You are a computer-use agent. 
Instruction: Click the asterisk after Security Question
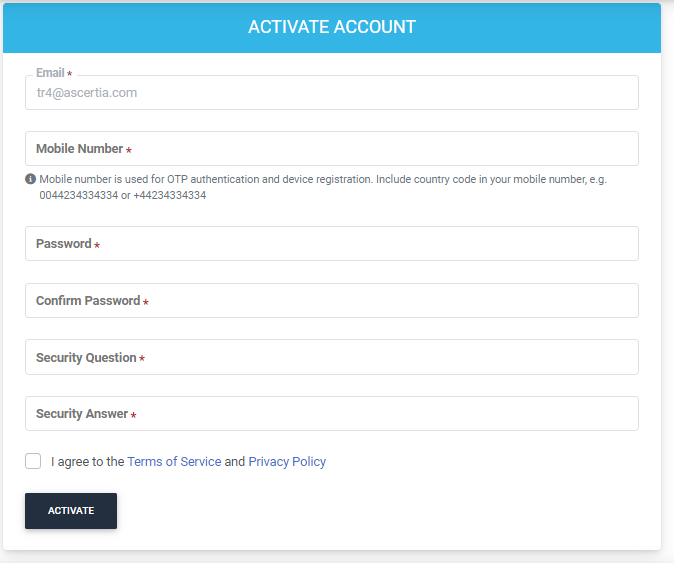[x=142, y=358]
